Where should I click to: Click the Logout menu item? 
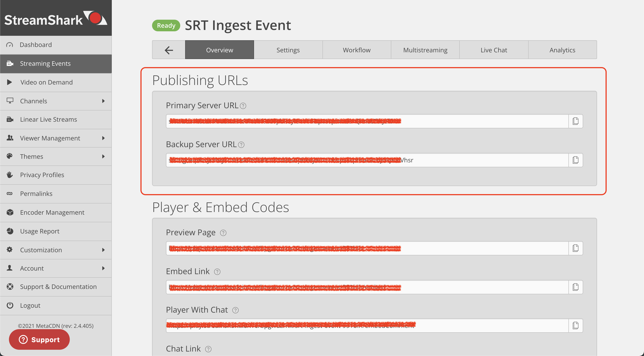(x=30, y=305)
